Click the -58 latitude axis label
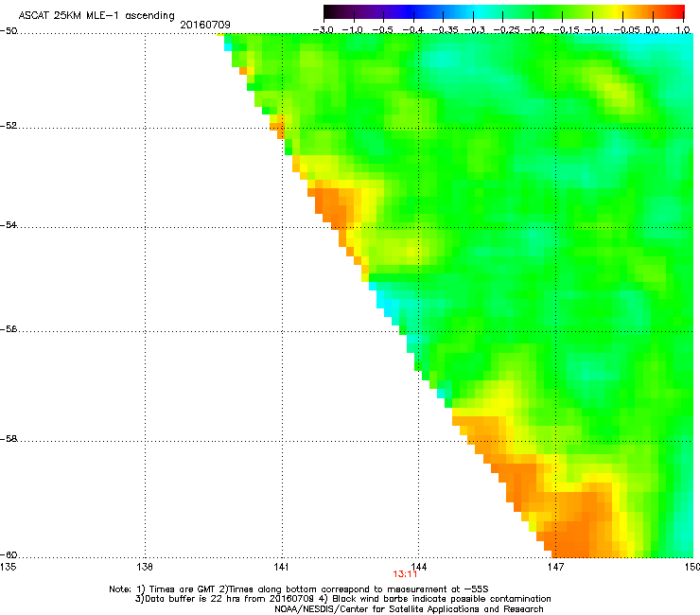The height and width of the screenshot is (615, 700). coord(9,439)
